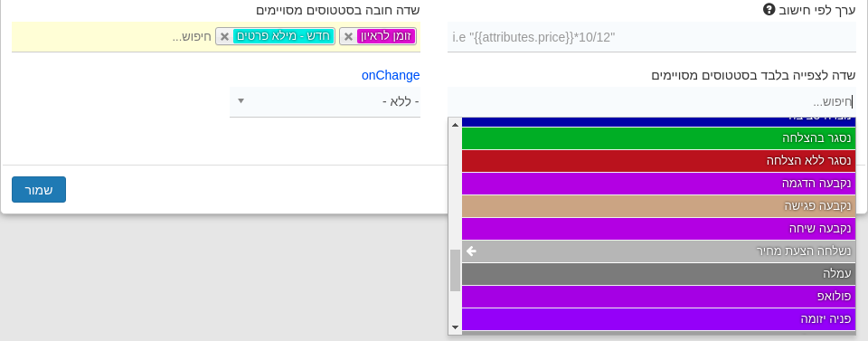Open the onChange dropdown set to ללא
Viewport: 868px width, 341px height.
pos(325,102)
